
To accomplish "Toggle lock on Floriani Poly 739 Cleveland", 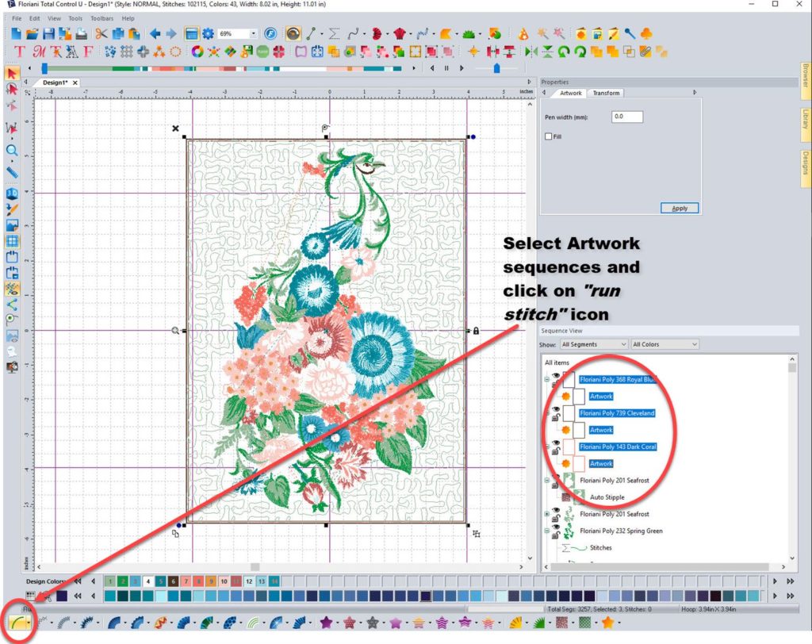I will click(556, 418).
